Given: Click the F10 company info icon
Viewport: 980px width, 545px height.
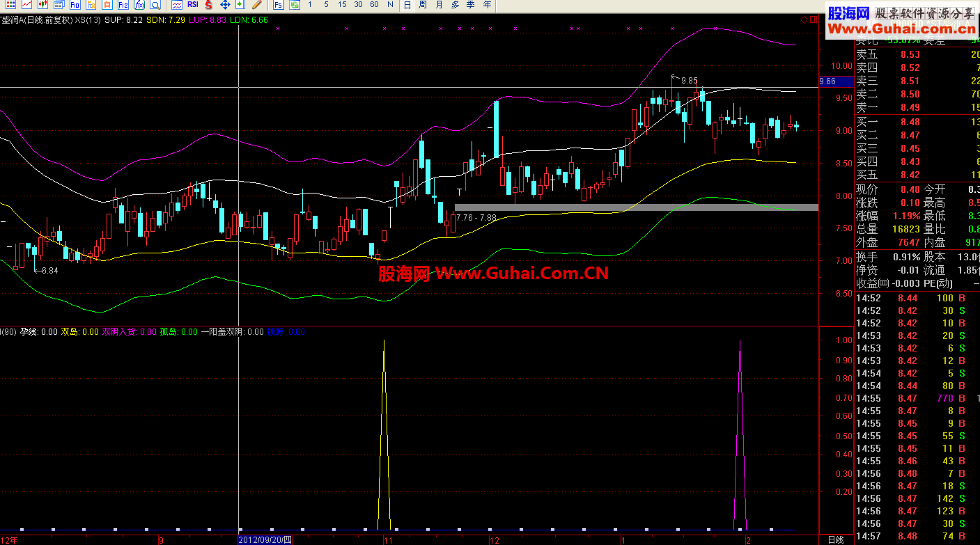Looking at the screenshot, I should pyautogui.click(x=75, y=5).
